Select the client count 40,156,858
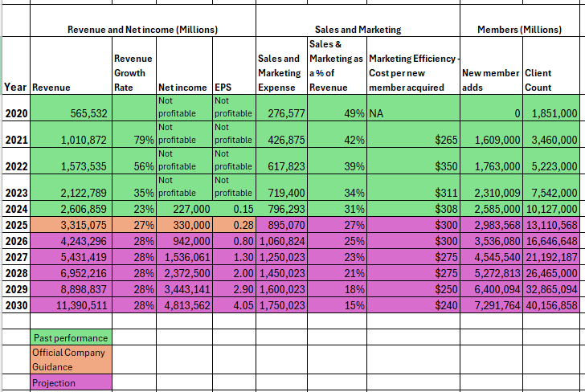The height and width of the screenshot is (392, 585). tap(551, 305)
